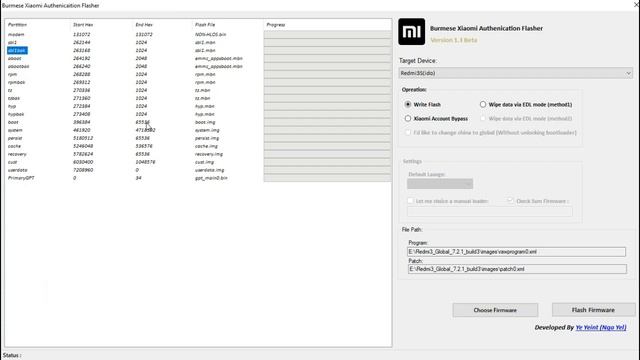
Task: Close the flasher window
Action: pyautogui.click(x=636, y=4)
